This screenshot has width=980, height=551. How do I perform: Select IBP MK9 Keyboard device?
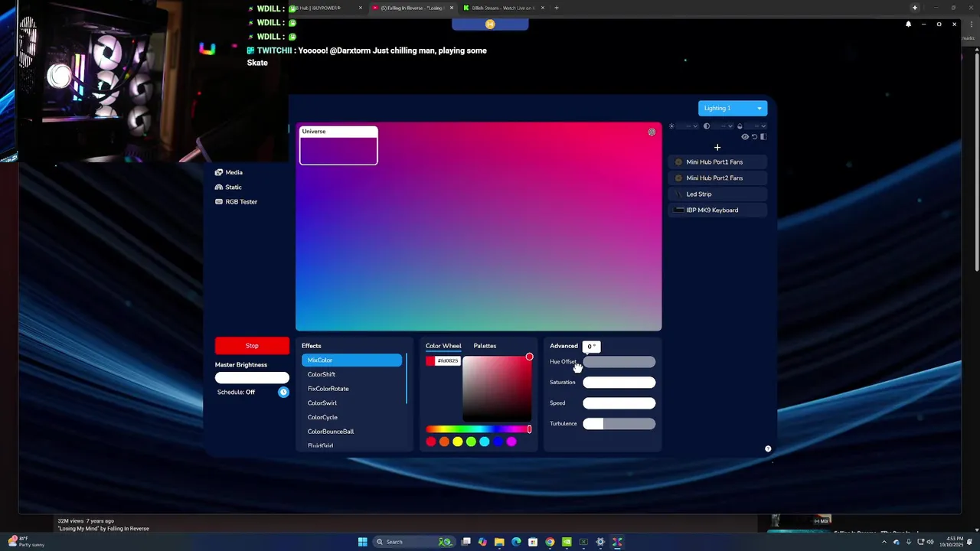tap(717, 210)
